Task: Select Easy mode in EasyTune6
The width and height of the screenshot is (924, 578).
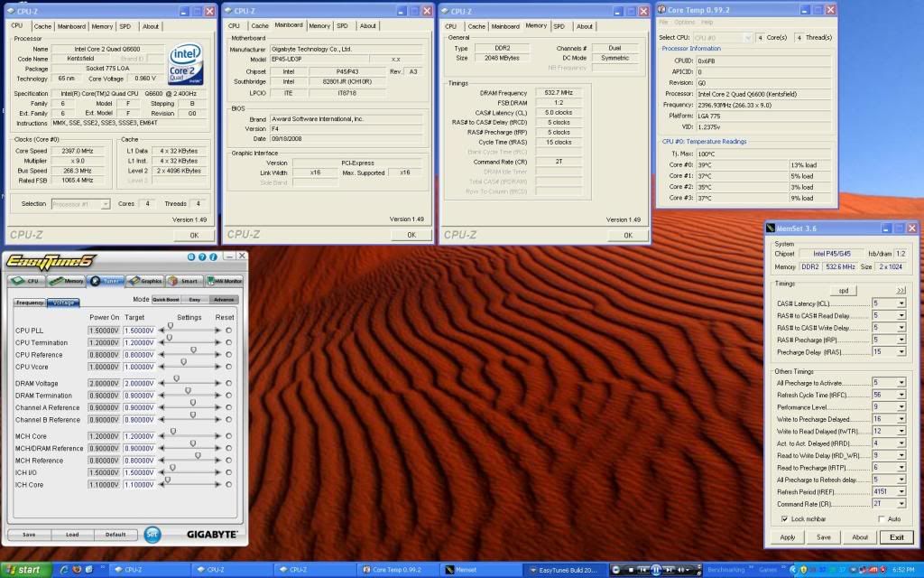Action: coord(195,300)
